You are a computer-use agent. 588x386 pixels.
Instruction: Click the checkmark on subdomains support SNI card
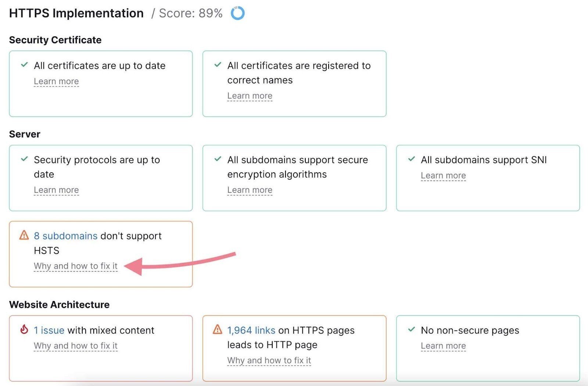click(x=411, y=159)
